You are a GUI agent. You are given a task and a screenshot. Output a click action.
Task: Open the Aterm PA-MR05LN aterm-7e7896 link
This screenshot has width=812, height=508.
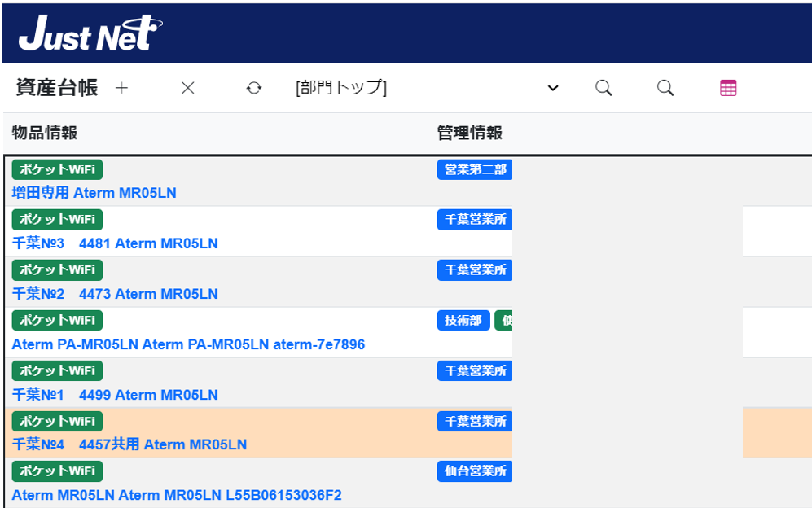[x=188, y=344]
